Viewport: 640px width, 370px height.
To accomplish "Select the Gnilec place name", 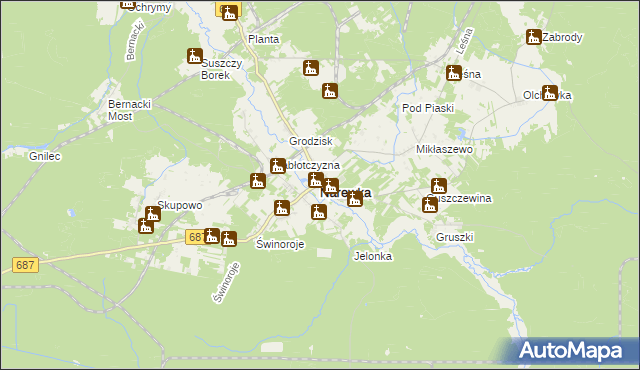I will [x=45, y=156].
